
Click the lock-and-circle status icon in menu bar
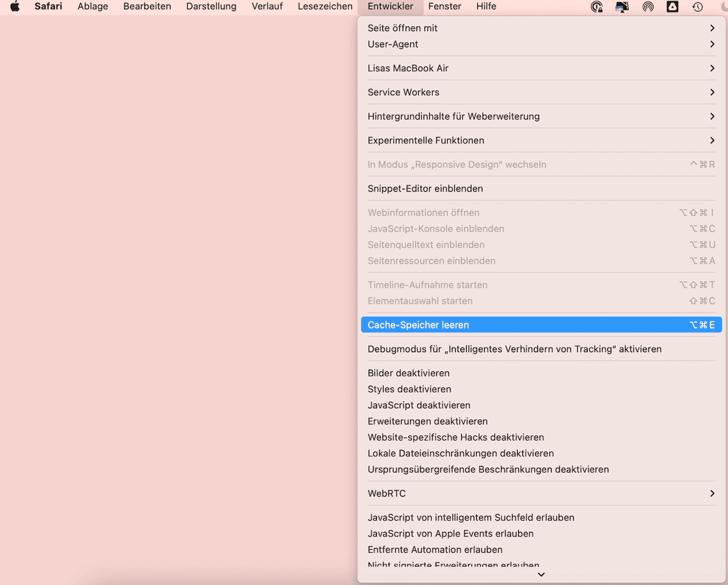coord(596,7)
